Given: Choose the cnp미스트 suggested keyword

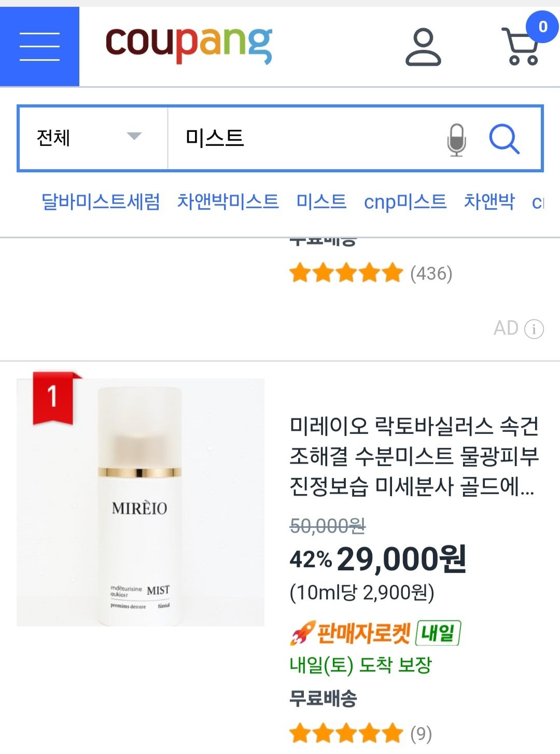Looking at the screenshot, I should click(x=405, y=201).
